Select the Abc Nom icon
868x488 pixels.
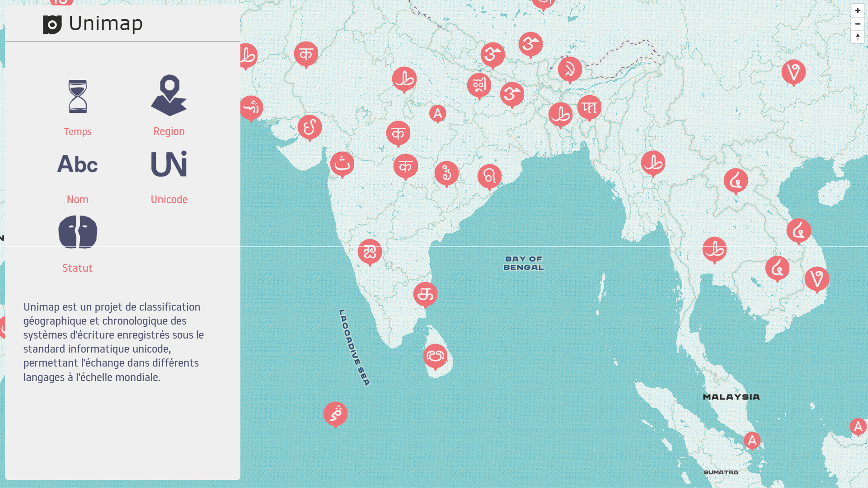tap(78, 164)
